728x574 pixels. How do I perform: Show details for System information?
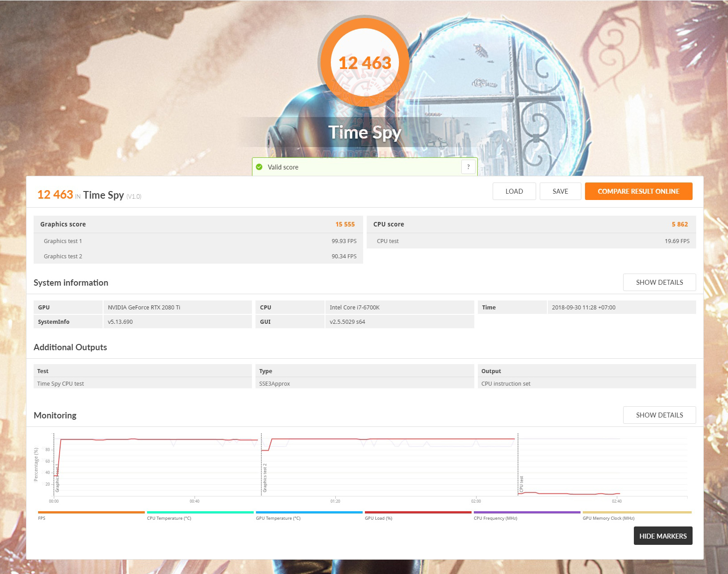pyautogui.click(x=659, y=282)
